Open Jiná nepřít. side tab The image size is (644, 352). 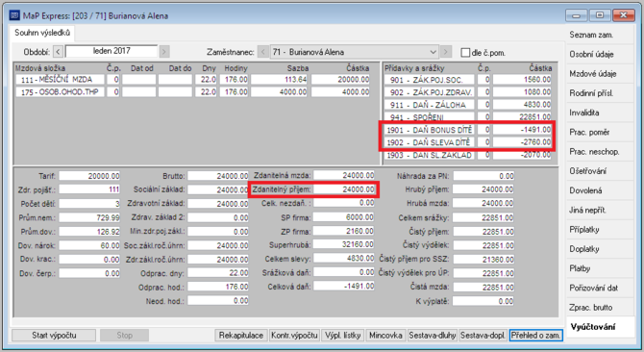(600, 210)
